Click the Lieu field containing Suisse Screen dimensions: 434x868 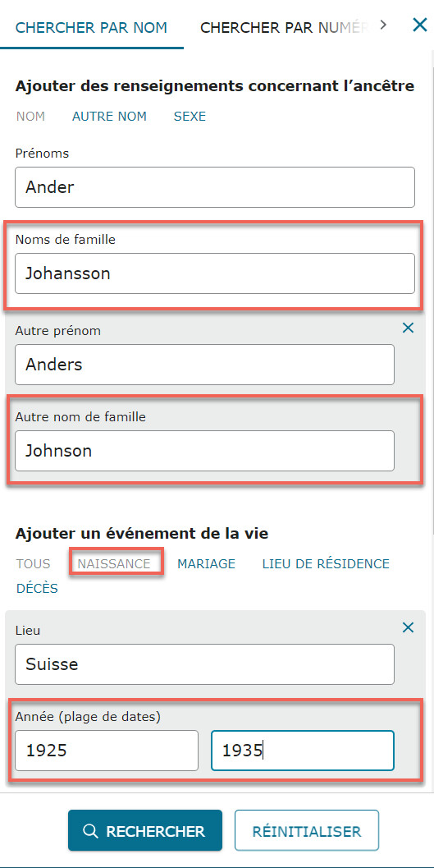click(204, 664)
